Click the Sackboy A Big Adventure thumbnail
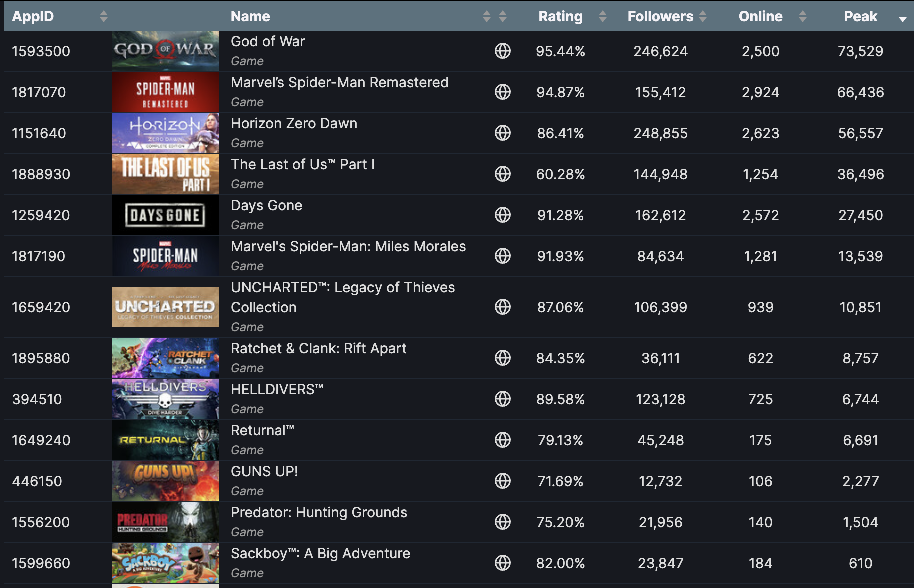The image size is (914, 588). [x=165, y=563]
